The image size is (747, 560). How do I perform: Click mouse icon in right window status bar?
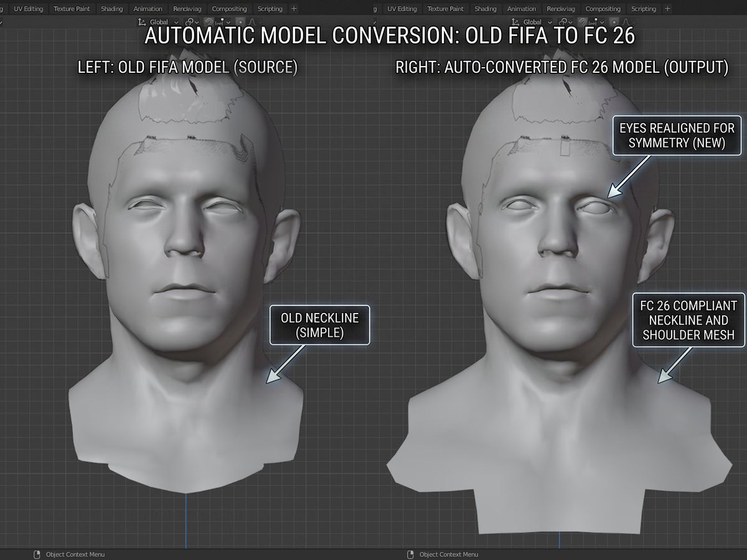tap(410, 554)
